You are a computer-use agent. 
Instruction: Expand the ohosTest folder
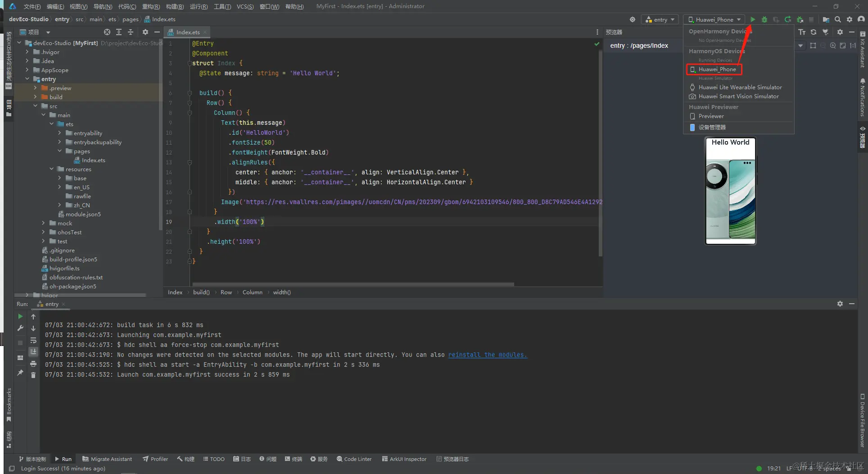pos(43,232)
